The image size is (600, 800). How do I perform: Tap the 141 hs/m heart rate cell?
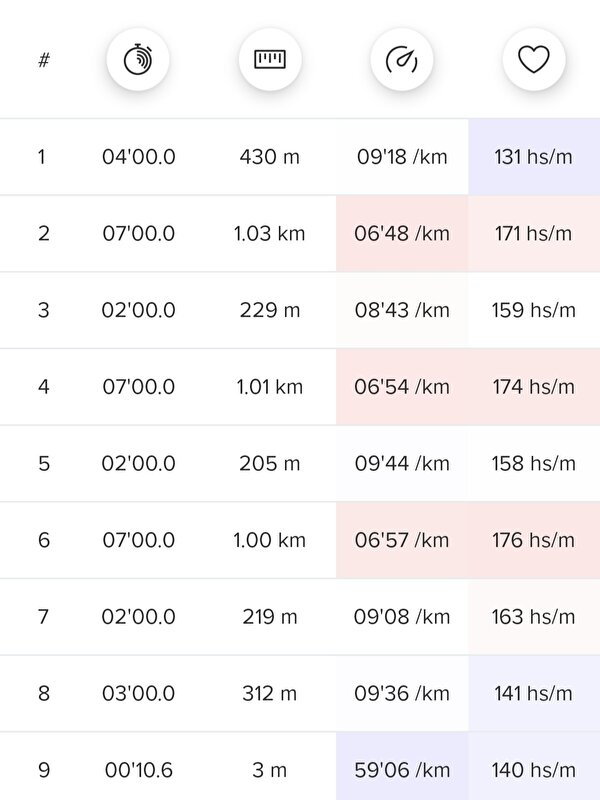click(x=534, y=693)
